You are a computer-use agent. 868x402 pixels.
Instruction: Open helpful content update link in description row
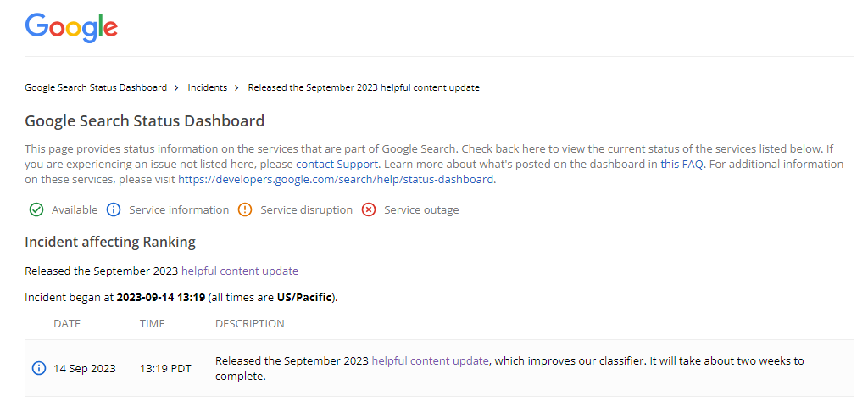(x=430, y=361)
